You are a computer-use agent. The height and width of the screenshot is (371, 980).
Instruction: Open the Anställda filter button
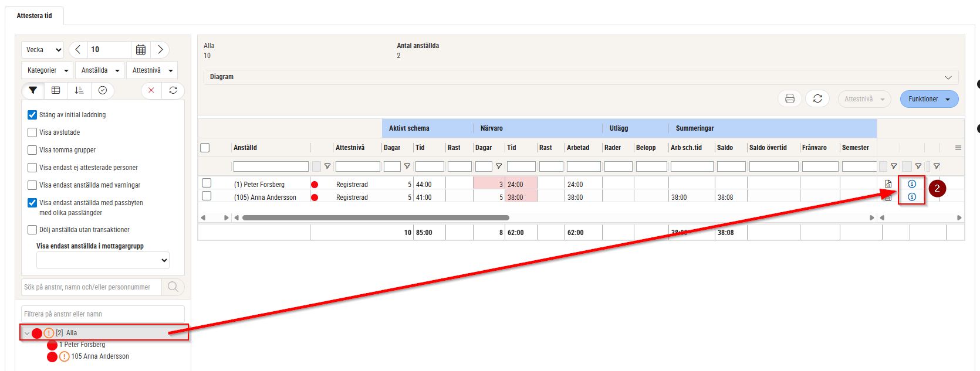(x=100, y=70)
